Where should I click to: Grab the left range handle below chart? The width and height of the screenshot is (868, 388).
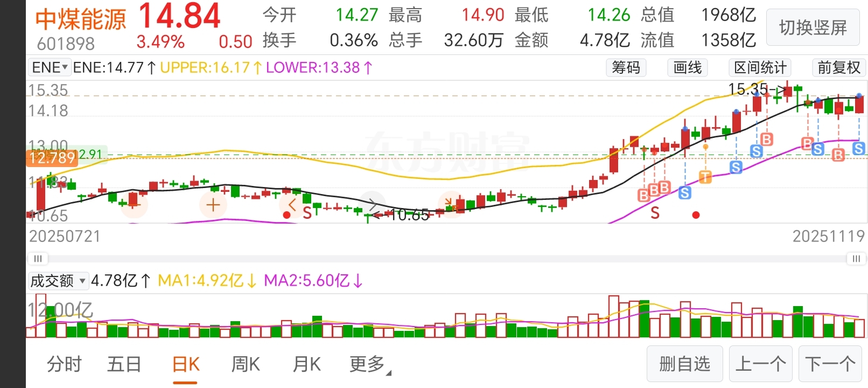pyautogui.click(x=38, y=259)
